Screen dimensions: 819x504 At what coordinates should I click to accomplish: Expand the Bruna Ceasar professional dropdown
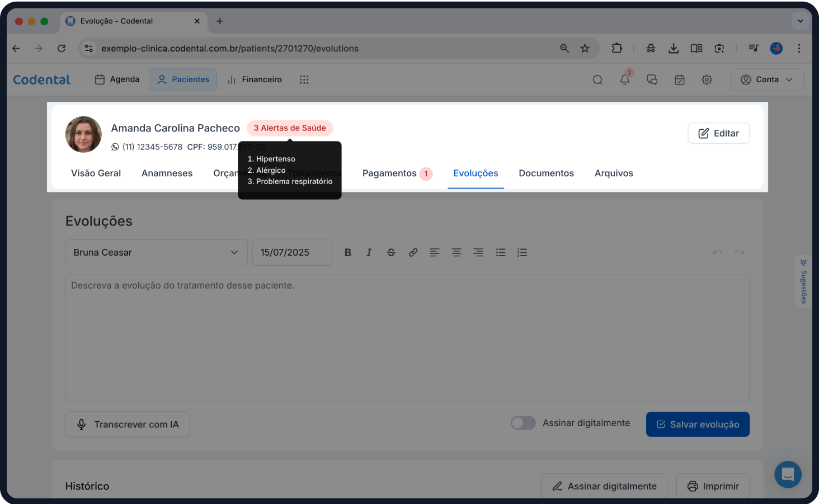pos(156,252)
